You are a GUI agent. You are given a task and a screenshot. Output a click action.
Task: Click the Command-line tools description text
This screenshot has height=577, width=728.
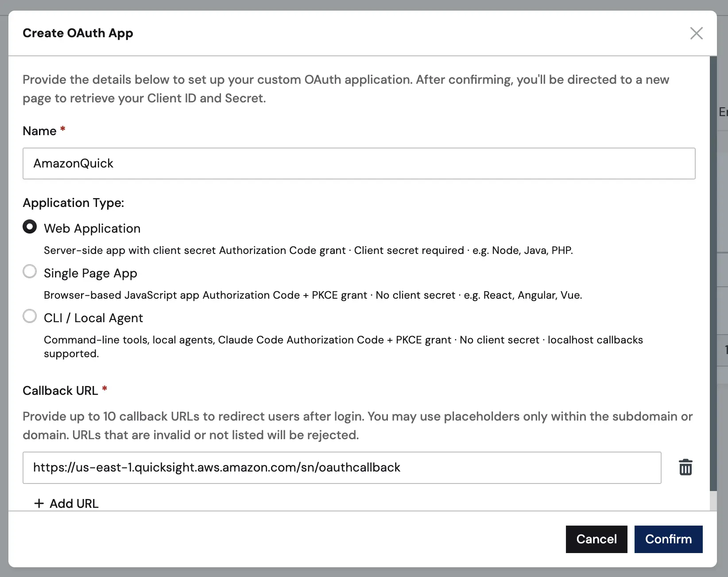pos(343,347)
